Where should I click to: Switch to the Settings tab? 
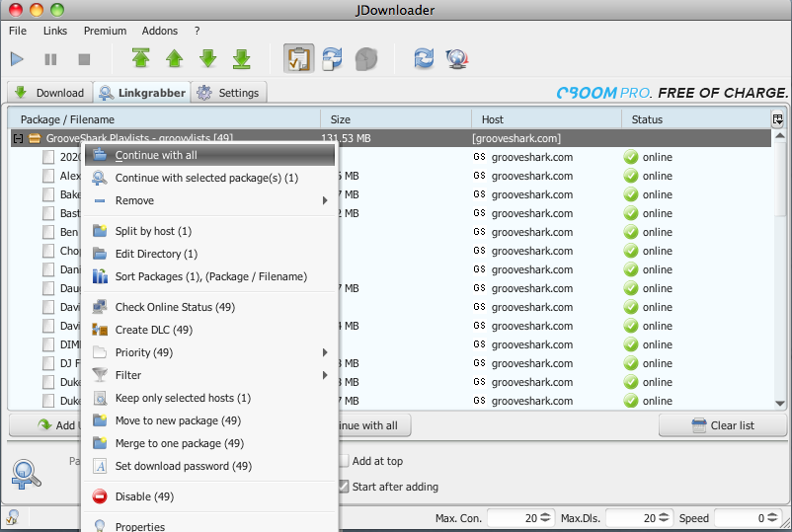229,93
